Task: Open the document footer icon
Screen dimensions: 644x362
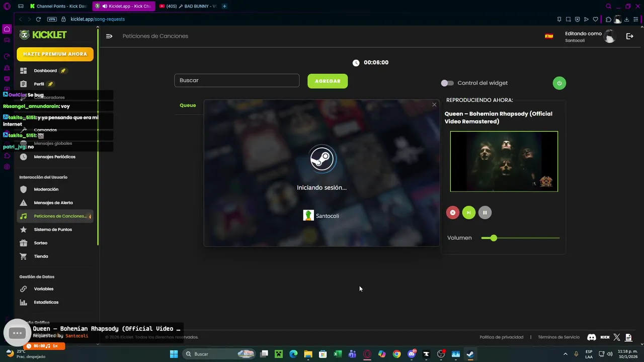Action: click(628, 337)
